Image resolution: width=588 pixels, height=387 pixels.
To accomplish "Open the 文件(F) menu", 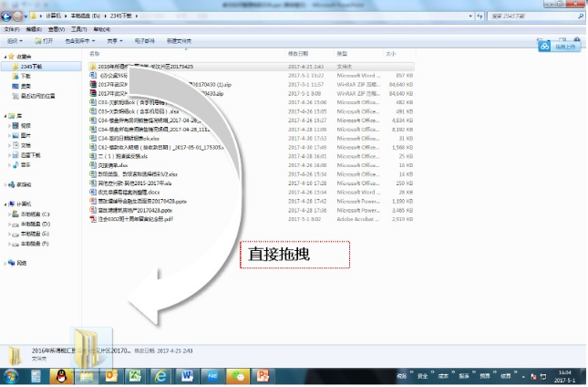I will (x=11, y=29).
